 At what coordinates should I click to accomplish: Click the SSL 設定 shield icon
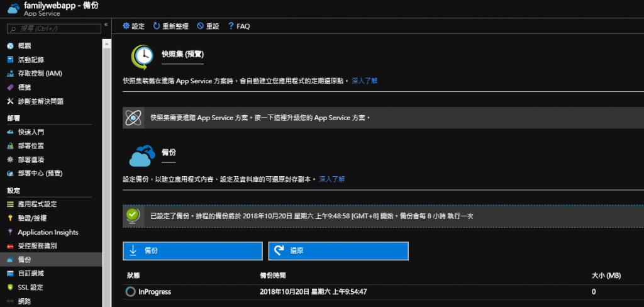coord(10,287)
